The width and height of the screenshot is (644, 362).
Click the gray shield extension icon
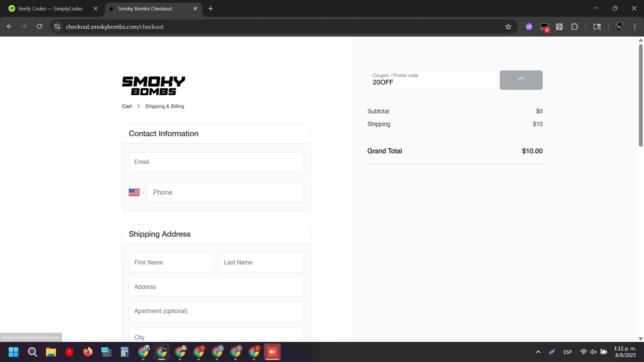coord(559,27)
